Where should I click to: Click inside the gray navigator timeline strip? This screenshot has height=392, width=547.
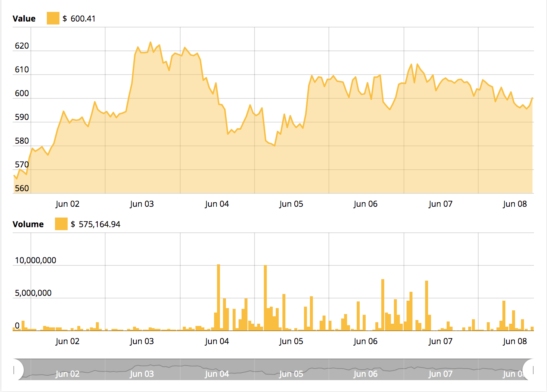260,369
